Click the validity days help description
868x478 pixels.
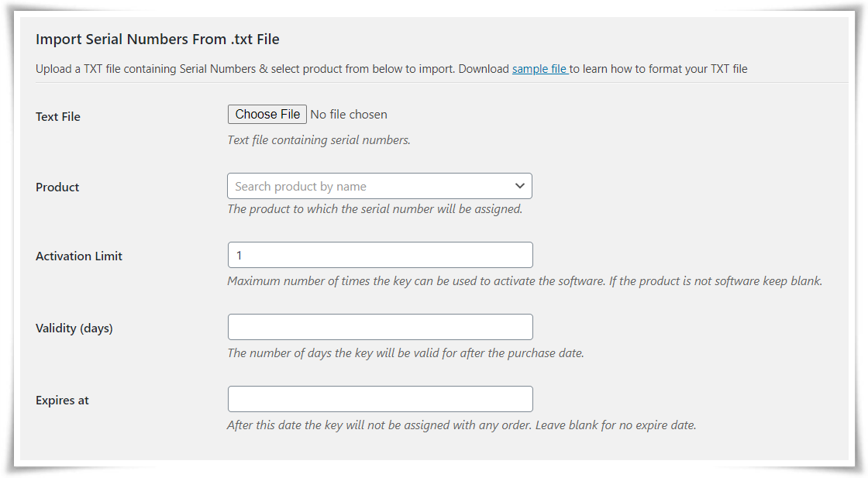[x=406, y=353]
